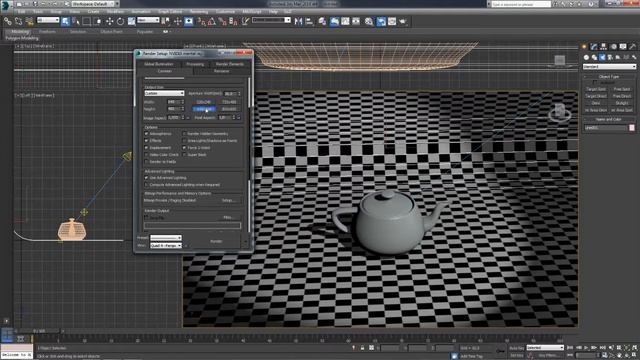Click the light object color swatch
The image size is (640, 360).
point(632,128)
